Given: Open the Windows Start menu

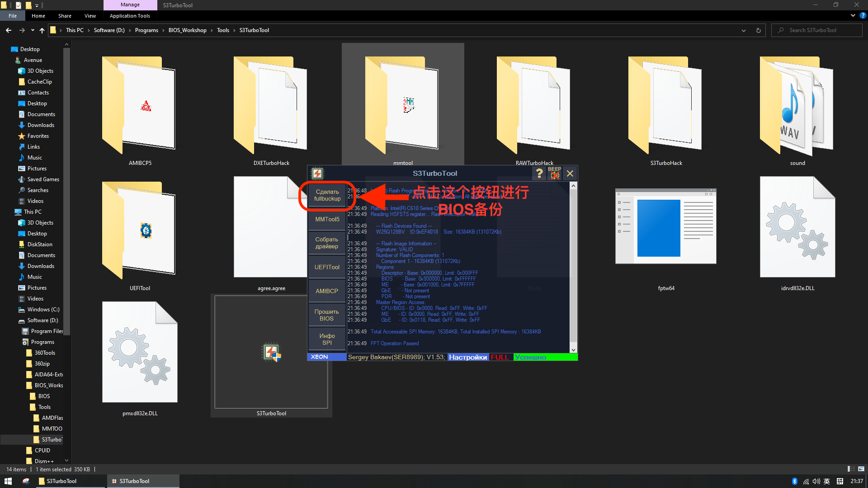Looking at the screenshot, I should [8, 481].
